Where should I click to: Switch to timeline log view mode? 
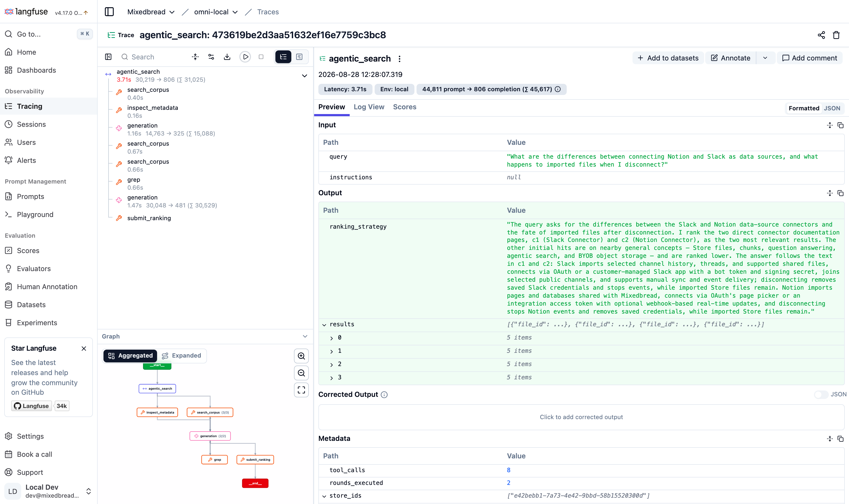[x=299, y=57]
